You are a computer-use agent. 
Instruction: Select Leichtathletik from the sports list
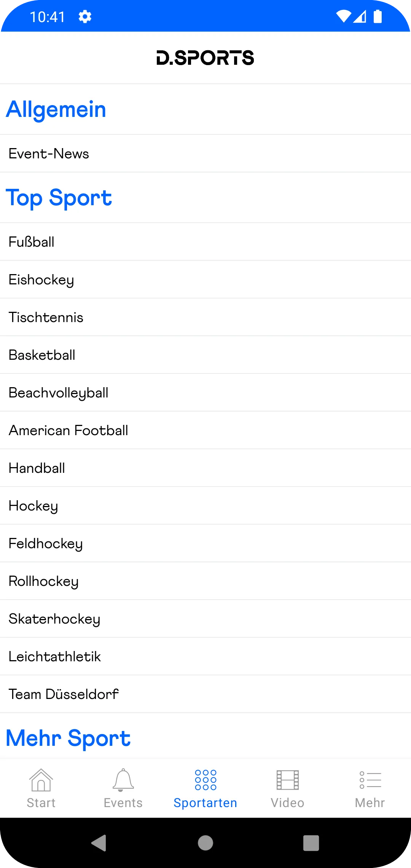(x=54, y=656)
